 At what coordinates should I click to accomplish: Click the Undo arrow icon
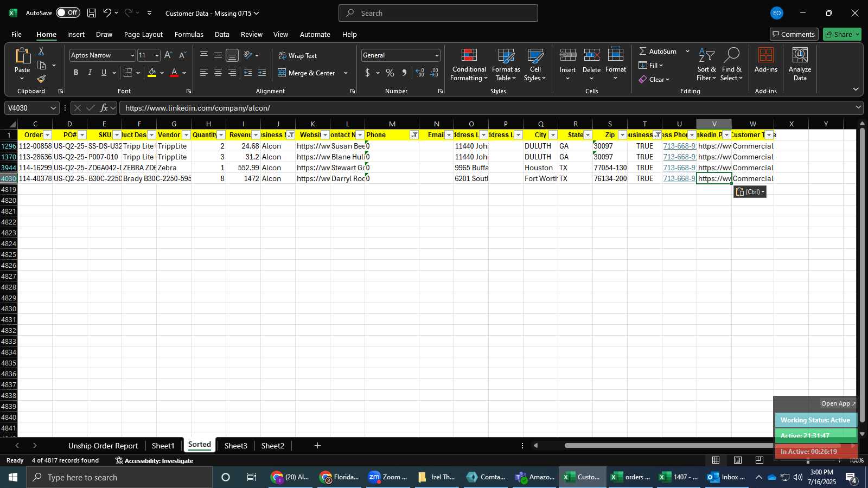point(107,13)
